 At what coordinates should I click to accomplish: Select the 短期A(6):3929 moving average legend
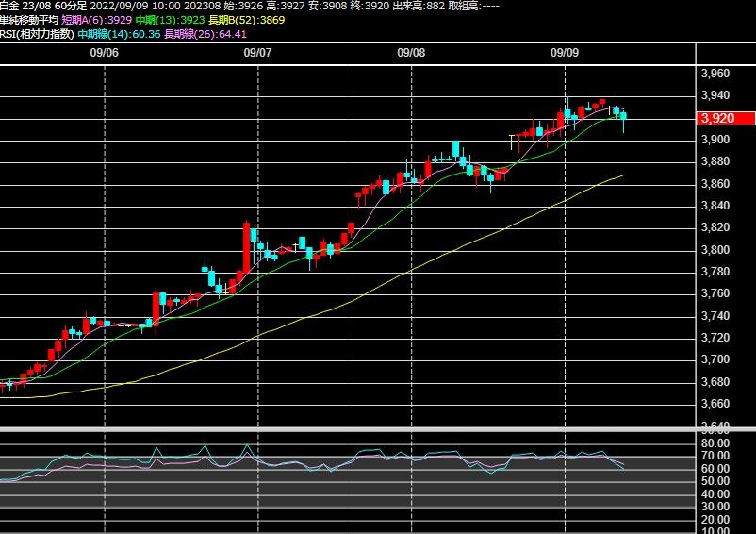(x=97, y=20)
